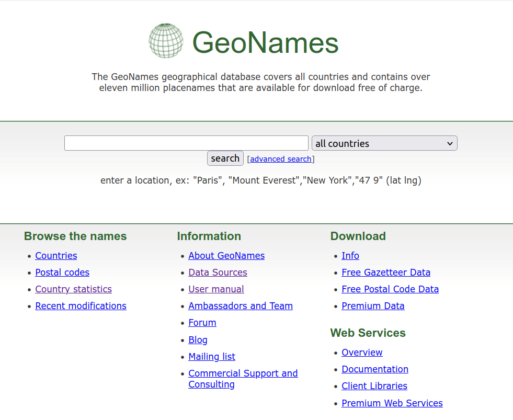This screenshot has width=513, height=420.
Task: Click Free Gazetteer Data download link
Action: (x=386, y=273)
